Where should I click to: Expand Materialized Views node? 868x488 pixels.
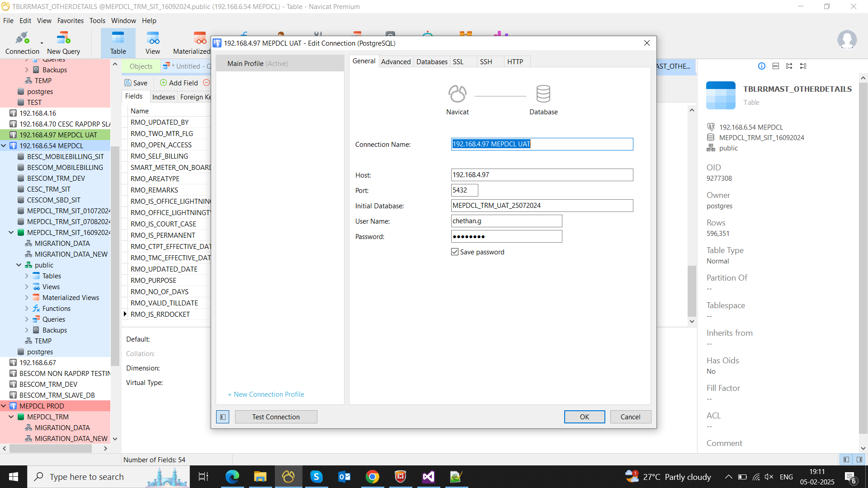pyautogui.click(x=27, y=298)
